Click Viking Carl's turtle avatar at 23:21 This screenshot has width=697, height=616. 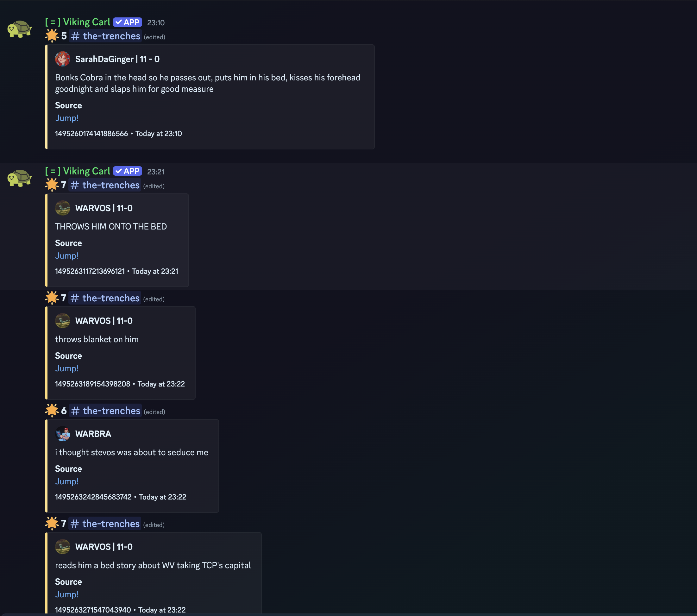(19, 178)
